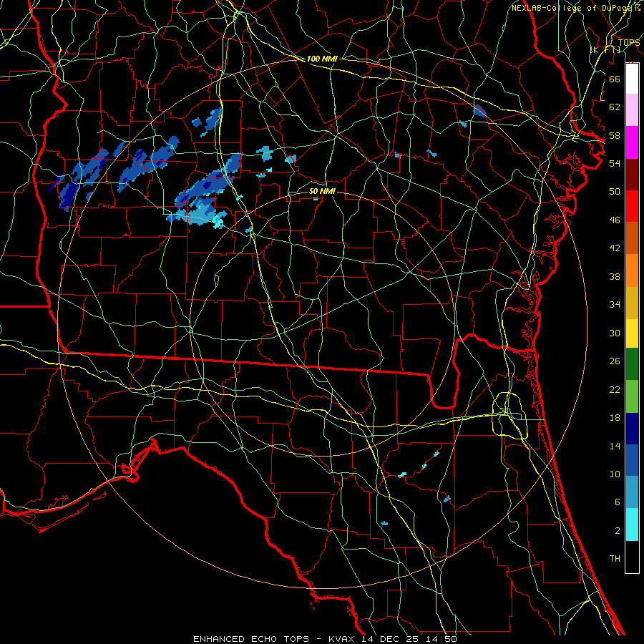This screenshot has width=644, height=644.
Task: Pick the dark orange legend swatch
Action: 632,238
